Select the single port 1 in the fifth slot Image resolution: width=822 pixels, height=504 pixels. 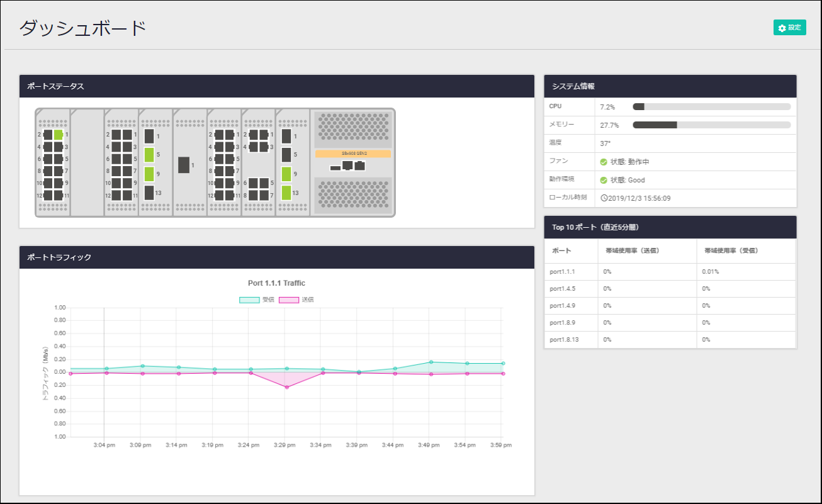coord(184,165)
